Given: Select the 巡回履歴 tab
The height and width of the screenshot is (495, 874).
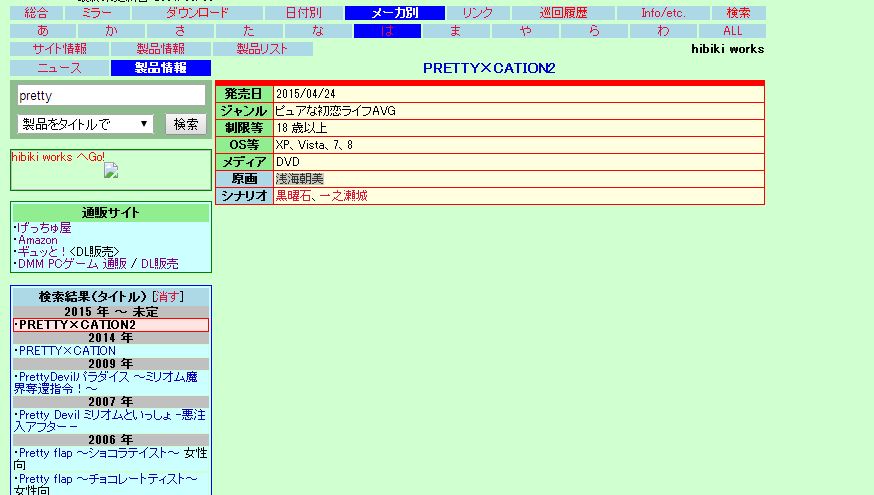Looking at the screenshot, I should pos(563,13).
